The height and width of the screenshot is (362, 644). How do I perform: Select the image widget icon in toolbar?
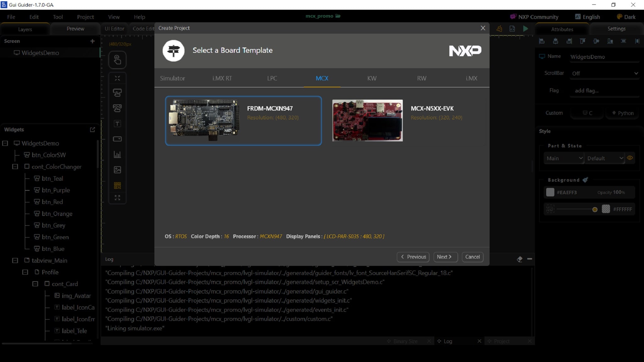pyautogui.click(x=117, y=170)
